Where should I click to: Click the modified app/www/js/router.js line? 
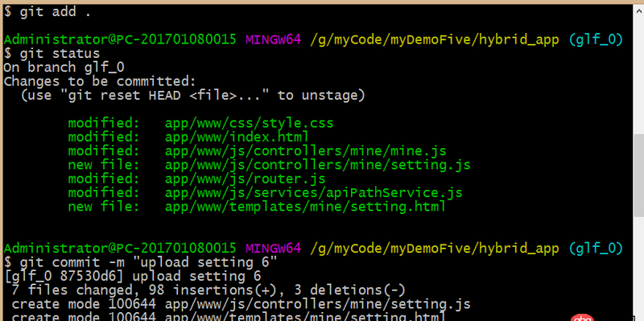[196, 179]
